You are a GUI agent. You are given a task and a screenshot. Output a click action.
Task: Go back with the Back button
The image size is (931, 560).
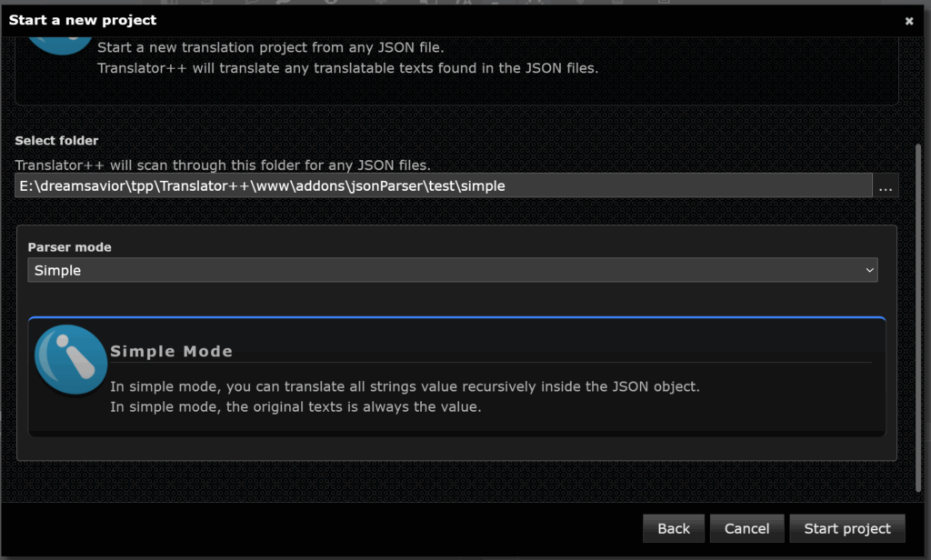tap(674, 528)
